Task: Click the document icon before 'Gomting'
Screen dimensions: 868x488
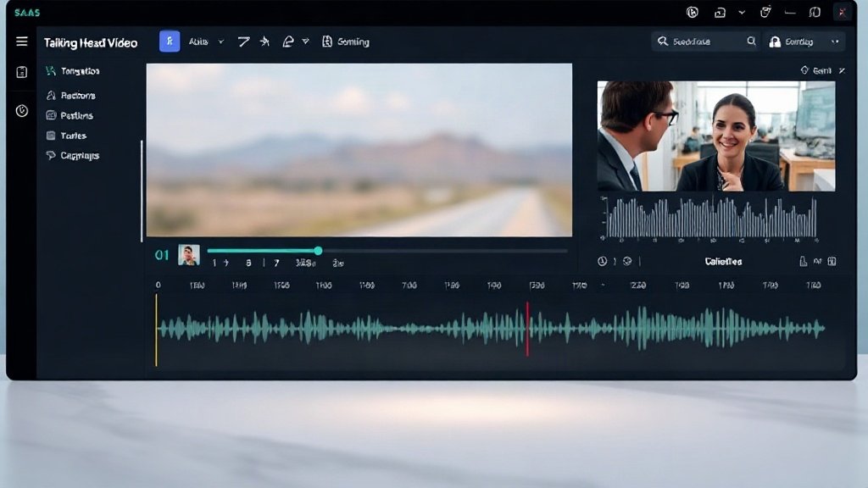Action: pyautogui.click(x=327, y=42)
